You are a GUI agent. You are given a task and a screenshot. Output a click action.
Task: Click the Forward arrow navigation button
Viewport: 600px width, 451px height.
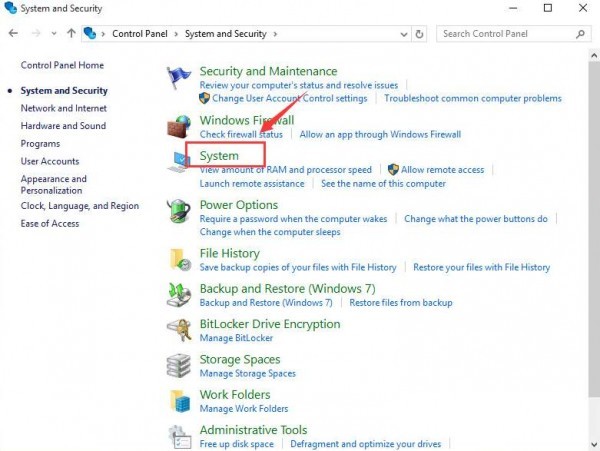pyautogui.click(x=36, y=33)
